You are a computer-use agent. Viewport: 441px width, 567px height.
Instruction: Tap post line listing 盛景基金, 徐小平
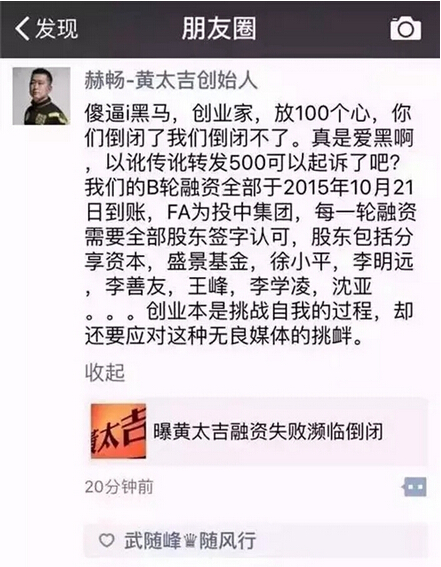click(x=249, y=262)
